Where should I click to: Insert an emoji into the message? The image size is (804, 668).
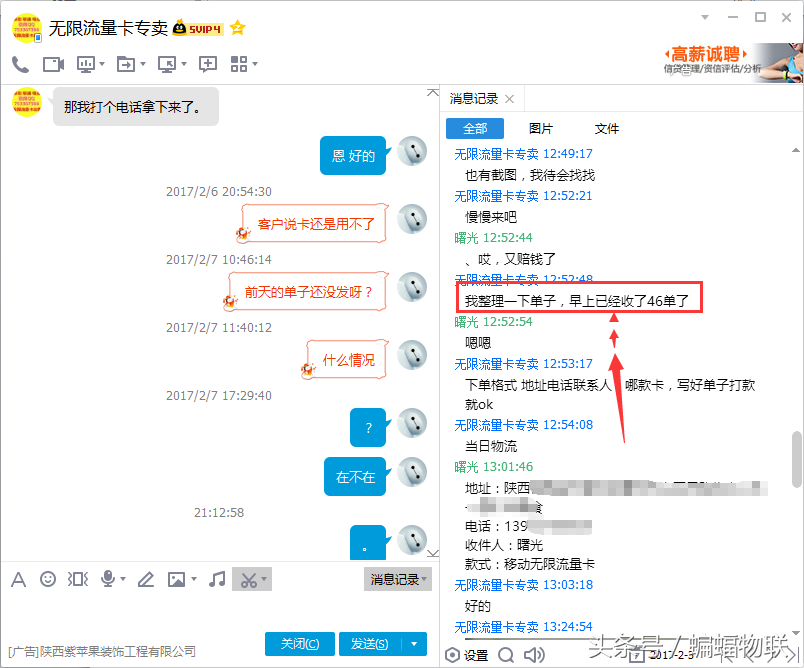coord(47,579)
